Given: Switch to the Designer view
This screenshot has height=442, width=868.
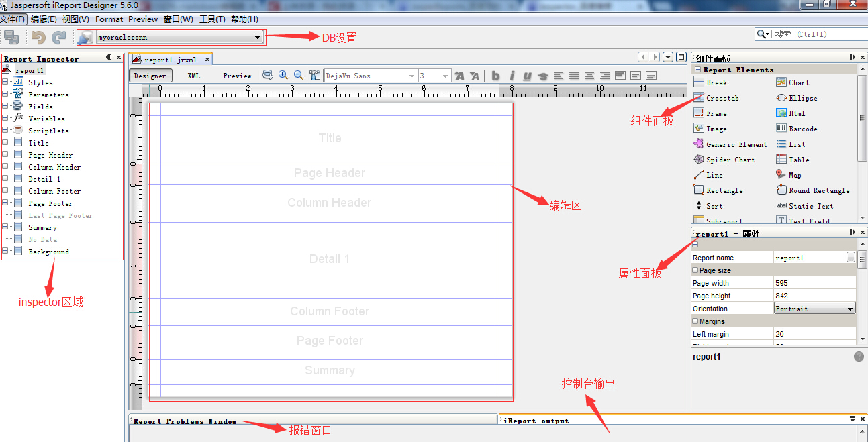Looking at the screenshot, I should [x=150, y=76].
